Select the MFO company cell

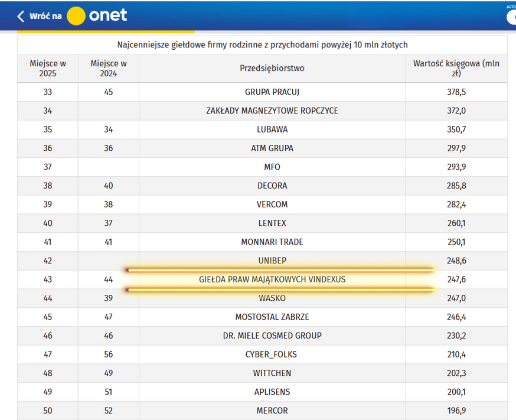pyautogui.click(x=272, y=167)
